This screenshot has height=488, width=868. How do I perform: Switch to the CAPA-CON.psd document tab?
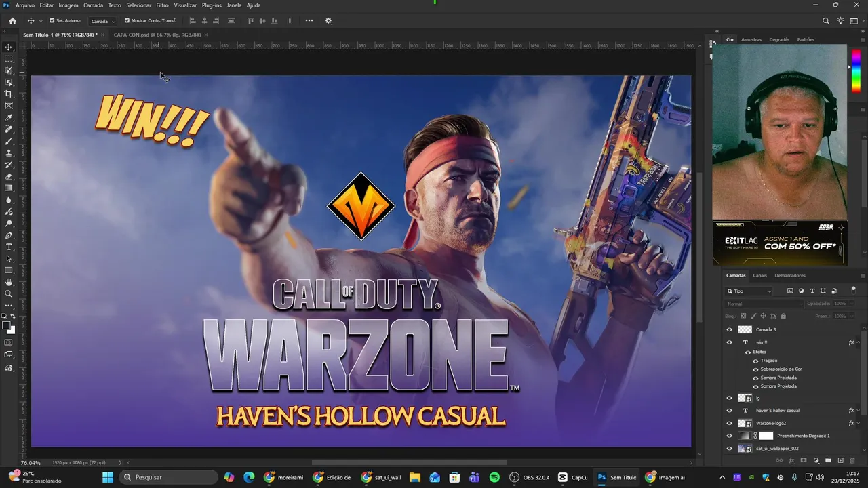(157, 35)
